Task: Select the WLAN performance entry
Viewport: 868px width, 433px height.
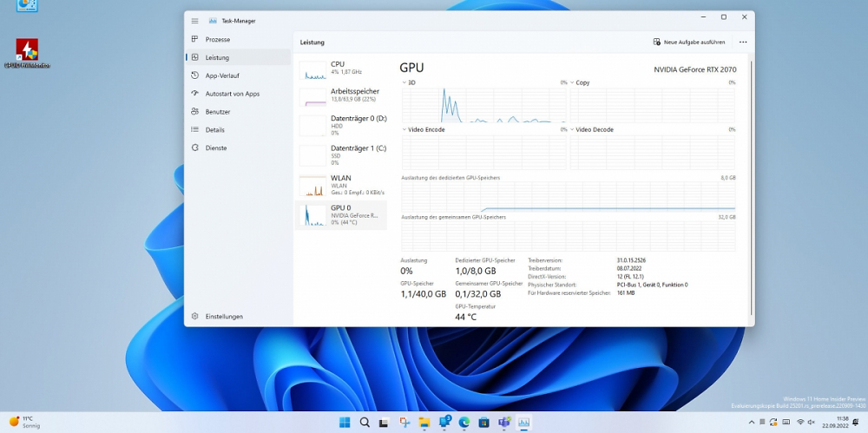Action: click(x=341, y=186)
